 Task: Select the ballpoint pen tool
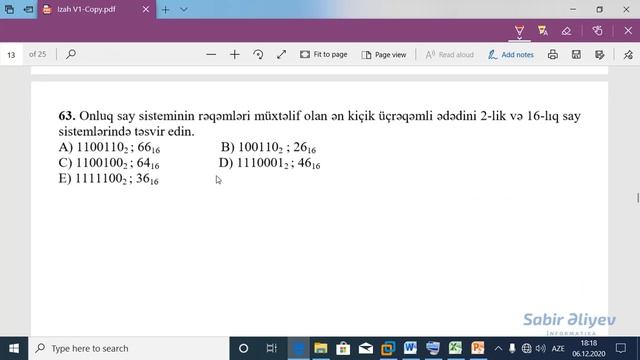pos(519,31)
